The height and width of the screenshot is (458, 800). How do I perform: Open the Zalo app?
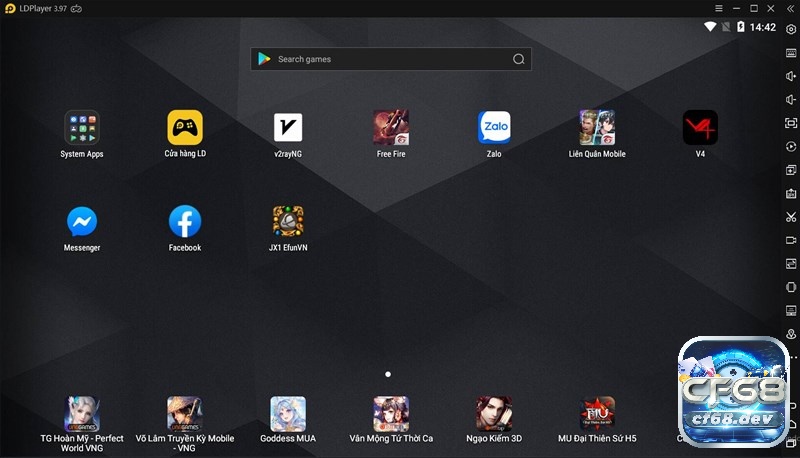[x=494, y=128]
